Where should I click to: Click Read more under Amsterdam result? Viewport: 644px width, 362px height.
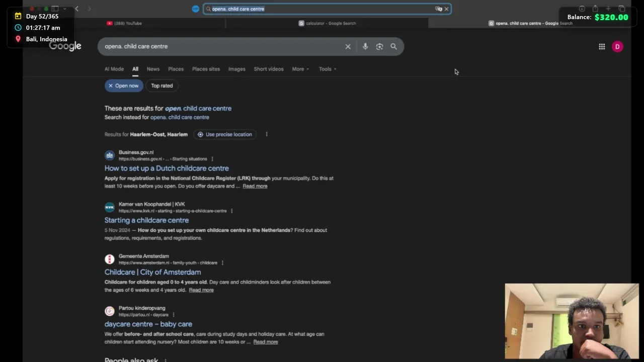[x=201, y=290]
